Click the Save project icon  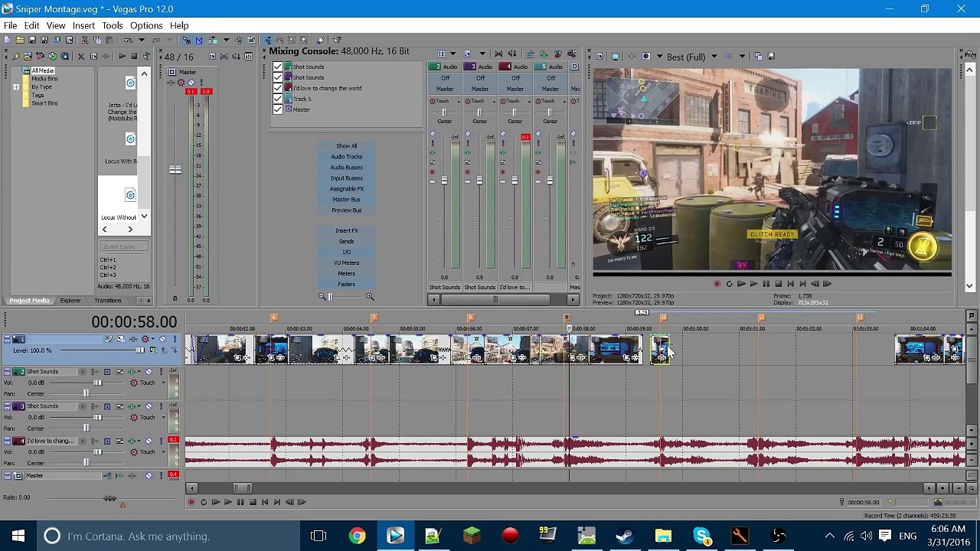point(31,40)
